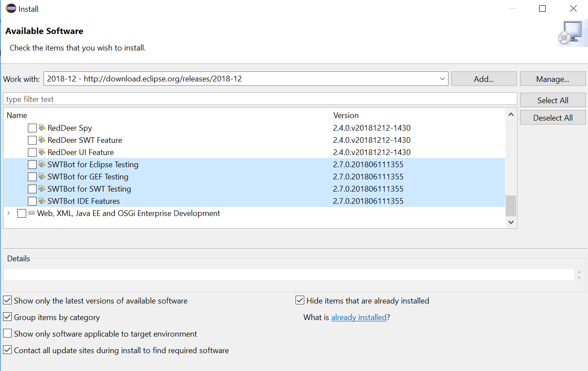
Task: Check SWTBot for Eclipse Testing checkbox
Action: [x=32, y=165]
